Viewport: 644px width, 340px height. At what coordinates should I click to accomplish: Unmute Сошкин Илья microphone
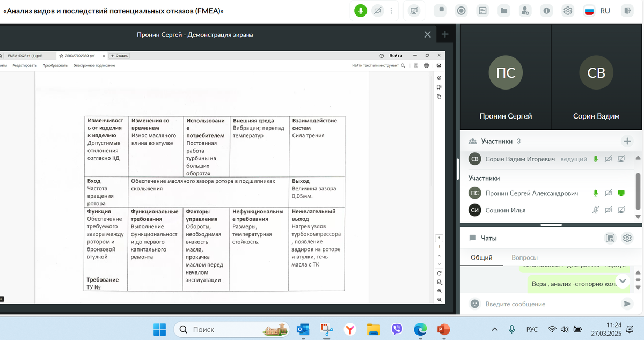coord(596,210)
